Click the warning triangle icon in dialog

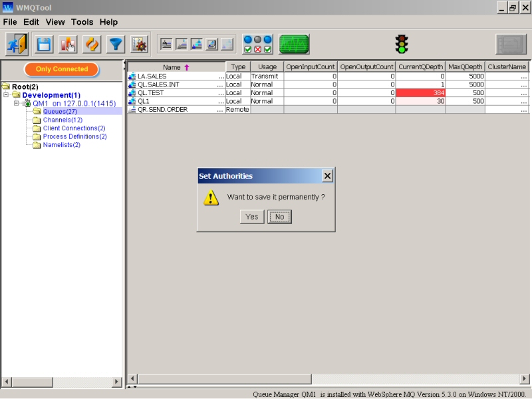tap(211, 198)
